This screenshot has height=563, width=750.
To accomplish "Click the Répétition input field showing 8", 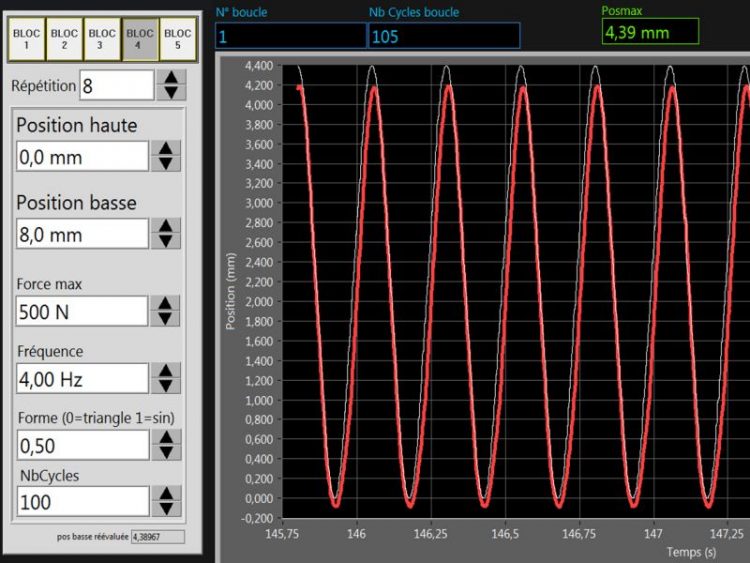I will [117, 85].
